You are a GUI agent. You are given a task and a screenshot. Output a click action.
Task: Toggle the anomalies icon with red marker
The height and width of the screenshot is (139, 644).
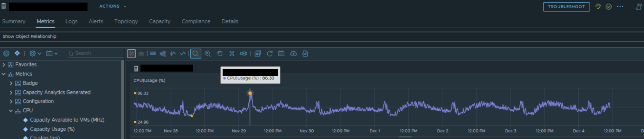[173, 53]
